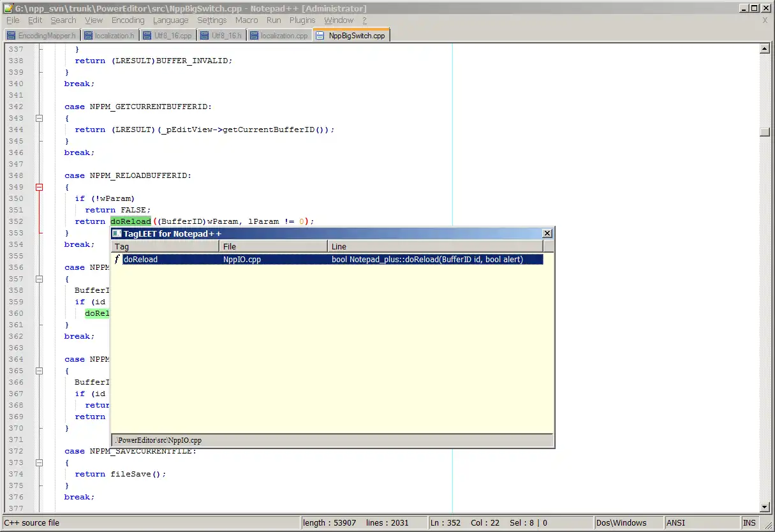Close current document with menu bar X
Viewport: 775px width, 532px height.
click(x=765, y=20)
